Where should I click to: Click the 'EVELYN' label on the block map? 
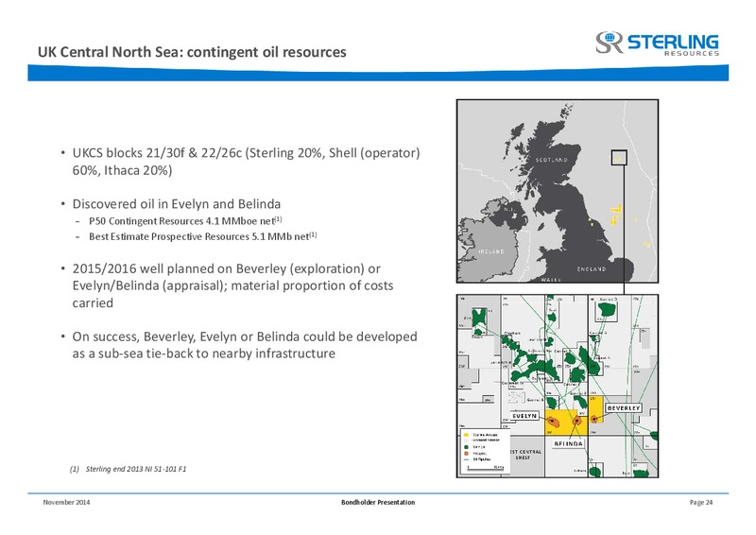pos(524,416)
